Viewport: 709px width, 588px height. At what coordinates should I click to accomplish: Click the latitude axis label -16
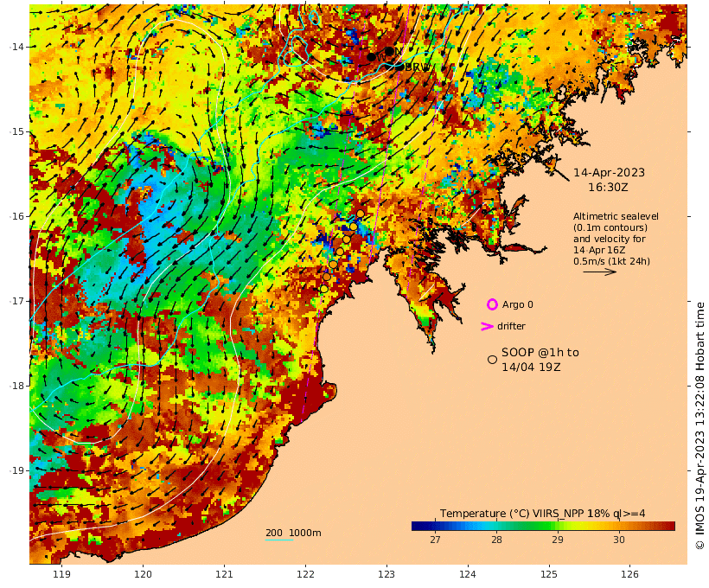click(x=16, y=216)
